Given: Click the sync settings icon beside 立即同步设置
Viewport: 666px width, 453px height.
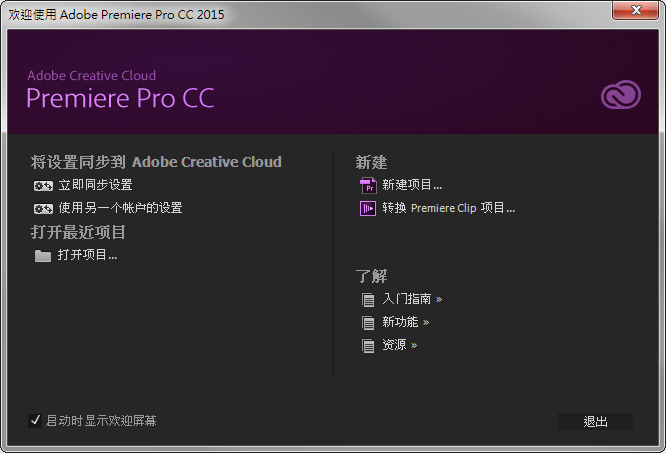Looking at the screenshot, I should (43, 186).
